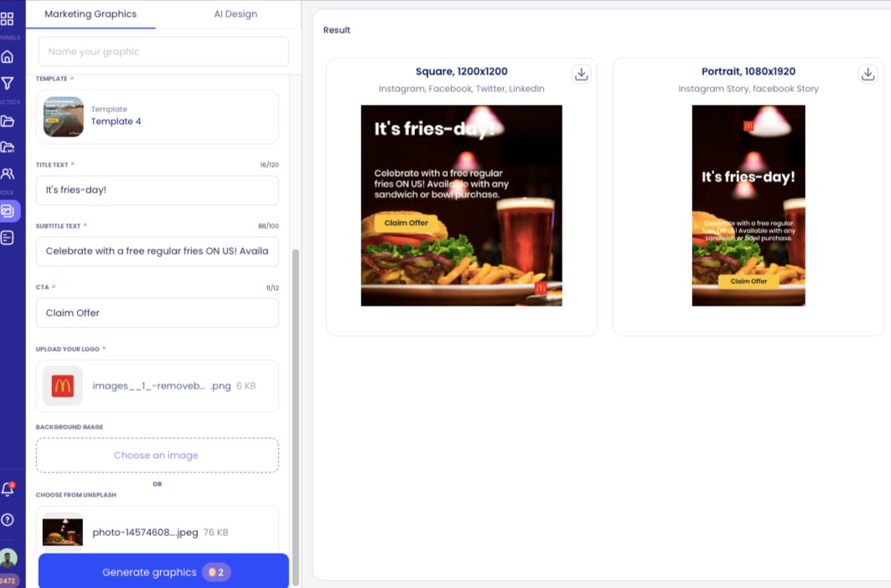The height and width of the screenshot is (588, 891).
Task: Click the Instagram, Facebook, Twitter, LinkedIn text
Action: coord(461,89)
